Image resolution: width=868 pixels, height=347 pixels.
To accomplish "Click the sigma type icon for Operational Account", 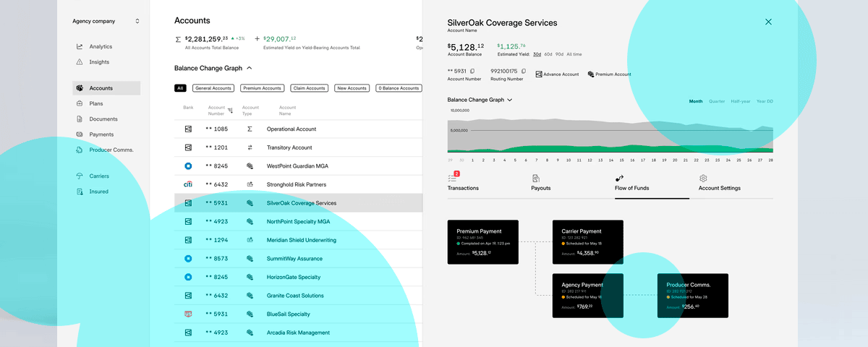I will [250, 129].
